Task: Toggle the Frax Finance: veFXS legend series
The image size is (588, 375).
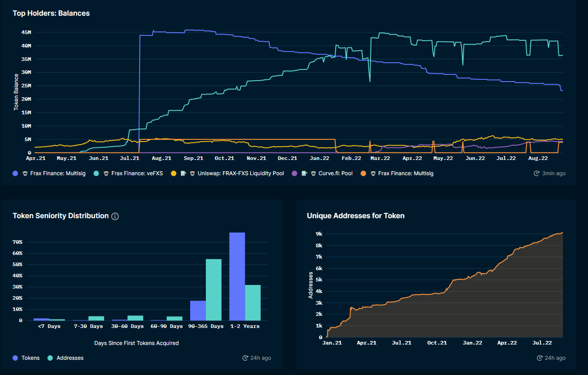Action: [137, 173]
